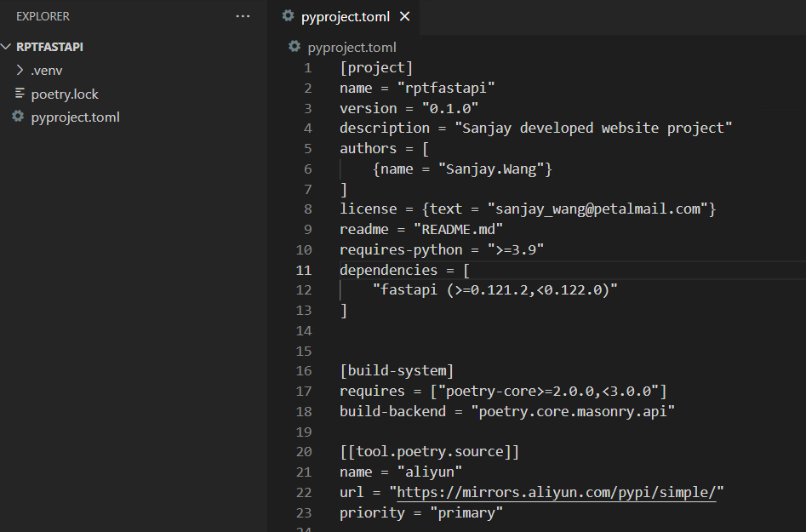Click the "README.md" value

click(459, 230)
